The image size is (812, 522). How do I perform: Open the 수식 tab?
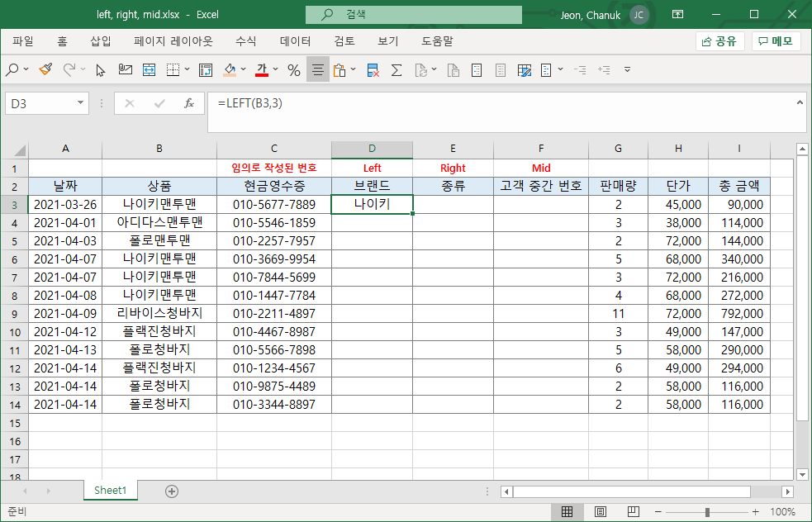tap(245, 41)
